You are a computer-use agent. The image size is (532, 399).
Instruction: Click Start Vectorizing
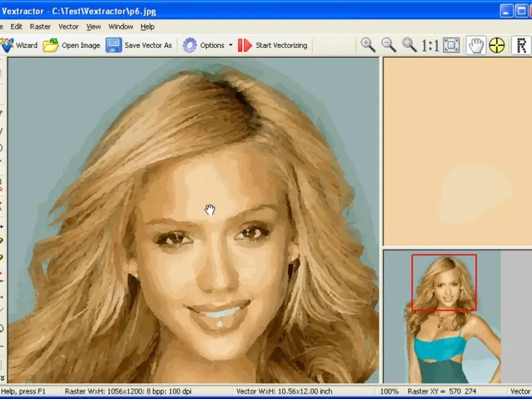point(273,45)
